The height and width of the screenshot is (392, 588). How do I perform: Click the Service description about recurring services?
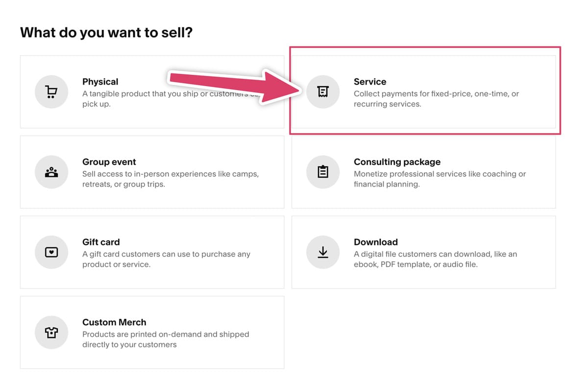[x=436, y=99]
